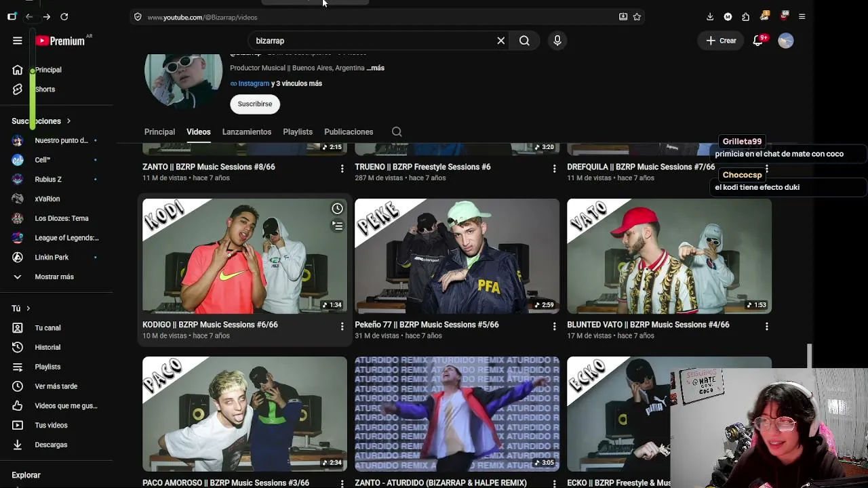Open the browser downloads arrow

[710, 16]
